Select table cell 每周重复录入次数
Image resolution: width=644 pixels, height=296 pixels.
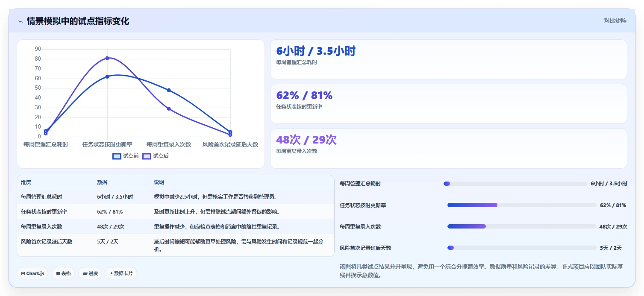tap(41, 226)
